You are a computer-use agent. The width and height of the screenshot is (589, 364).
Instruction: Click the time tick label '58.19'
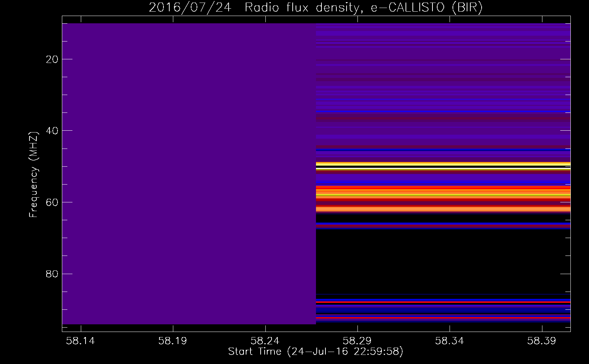173,341
